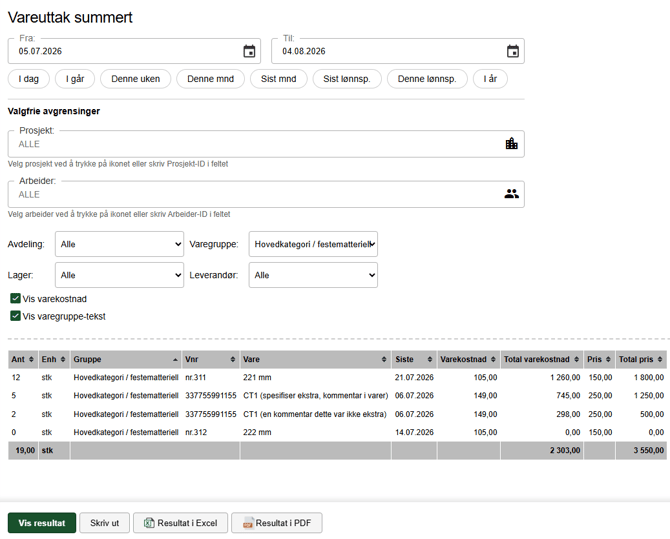Click the 19,00 sum quantity cell
The width and height of the screenshot is (670, 539).
tap(25, 450)
